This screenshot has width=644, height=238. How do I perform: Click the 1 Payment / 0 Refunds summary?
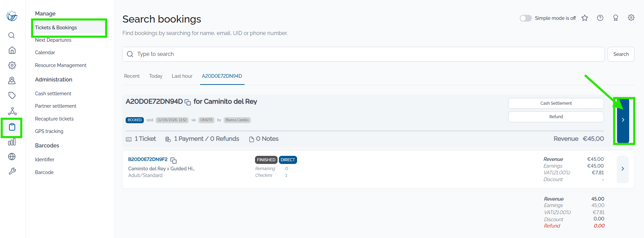pyautogui.click(x=202, y=139)
